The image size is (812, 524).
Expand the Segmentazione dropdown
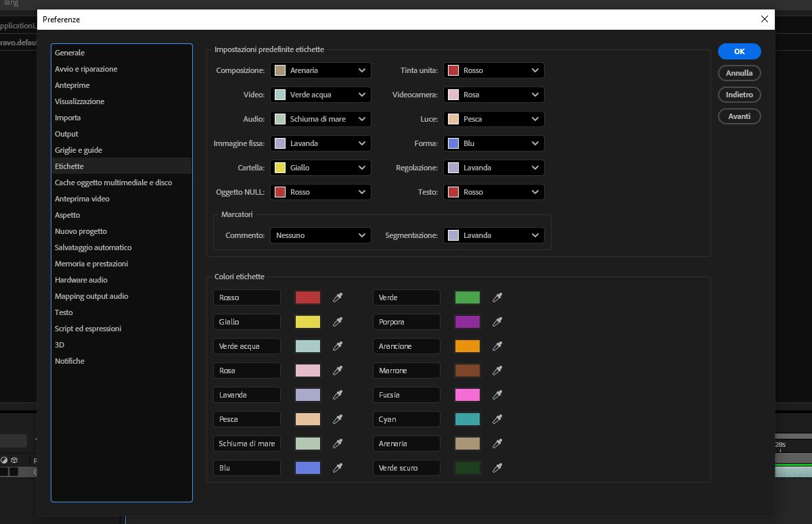(494, 235)
